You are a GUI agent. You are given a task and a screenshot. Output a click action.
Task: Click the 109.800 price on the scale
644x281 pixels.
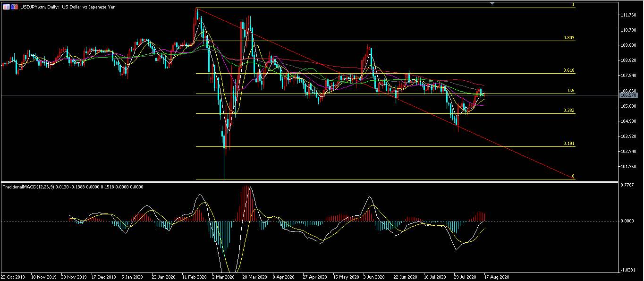[629, 45]
